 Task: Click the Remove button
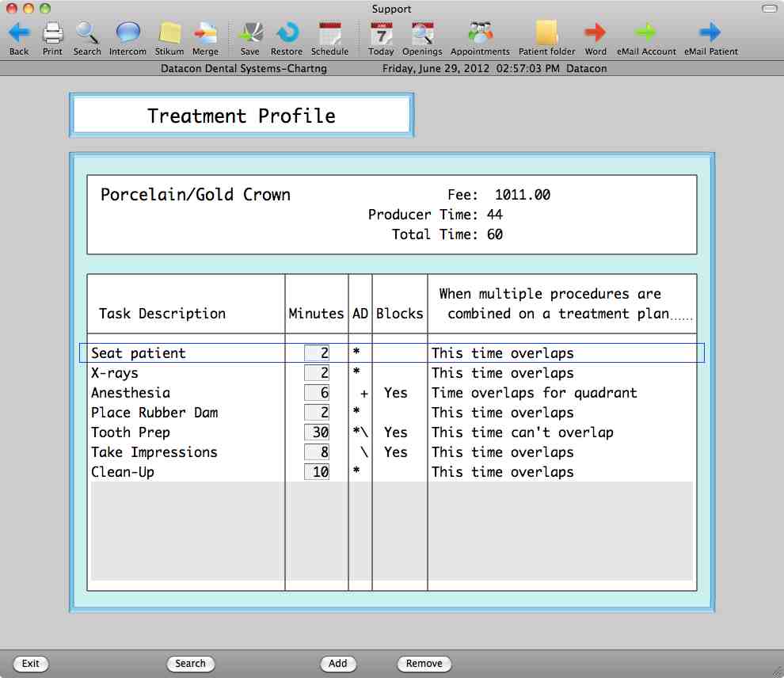[424, 664]
